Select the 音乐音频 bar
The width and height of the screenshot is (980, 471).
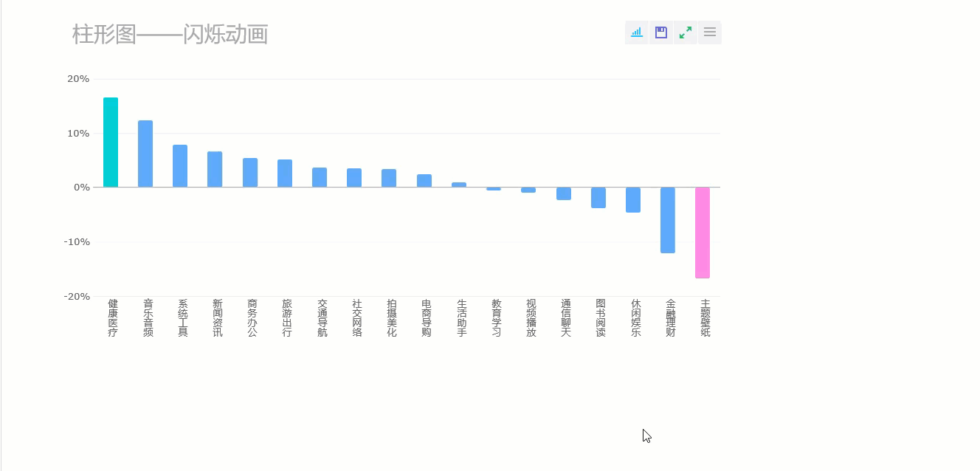(145, 154)
